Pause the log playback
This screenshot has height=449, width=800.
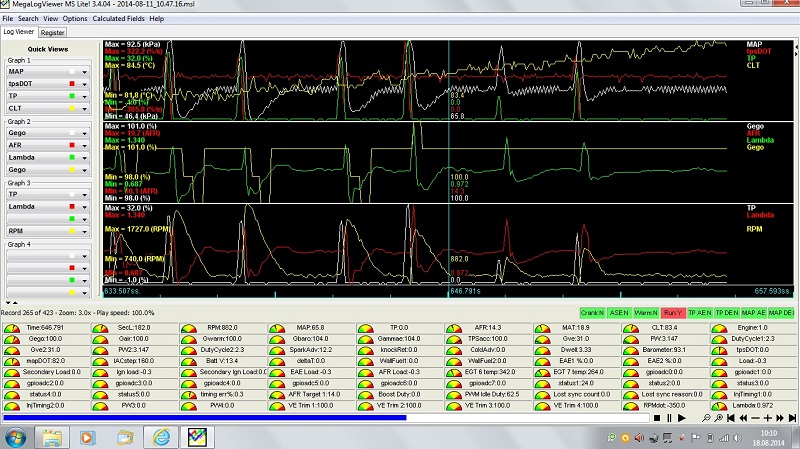tap(669, 418)
